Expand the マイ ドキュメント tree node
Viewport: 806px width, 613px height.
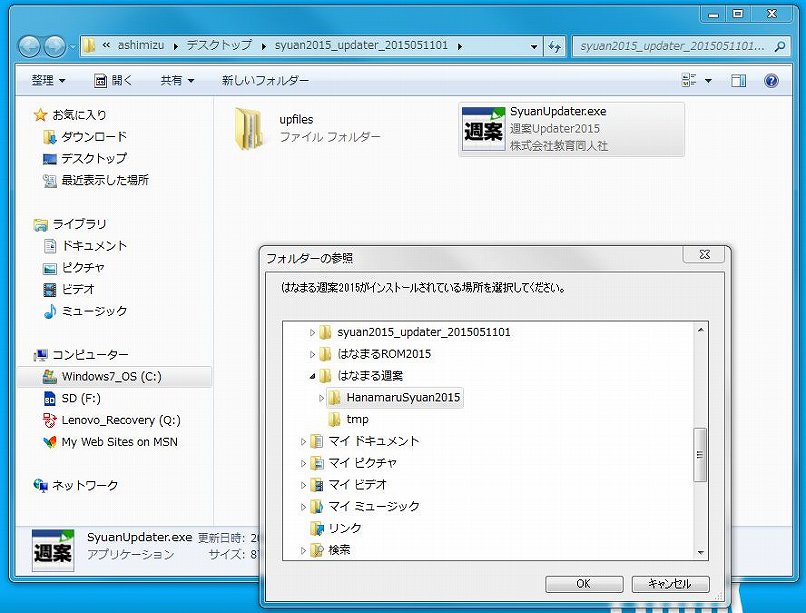click(x=303, y=441)
